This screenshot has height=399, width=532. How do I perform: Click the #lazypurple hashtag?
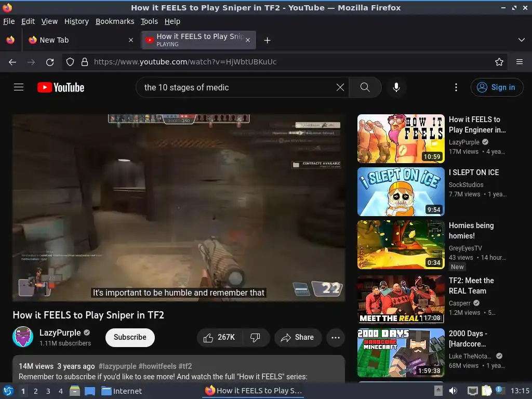[117, 366]
